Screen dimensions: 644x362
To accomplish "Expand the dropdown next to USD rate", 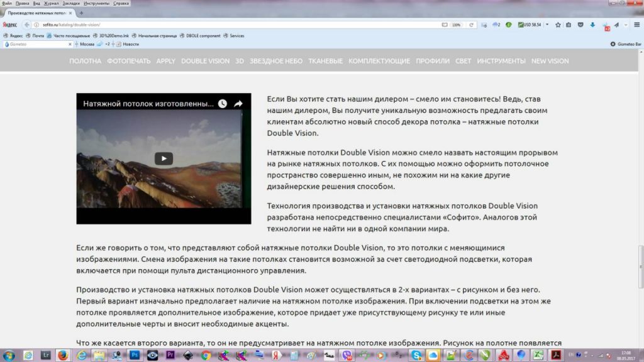I will click(547, 25).
